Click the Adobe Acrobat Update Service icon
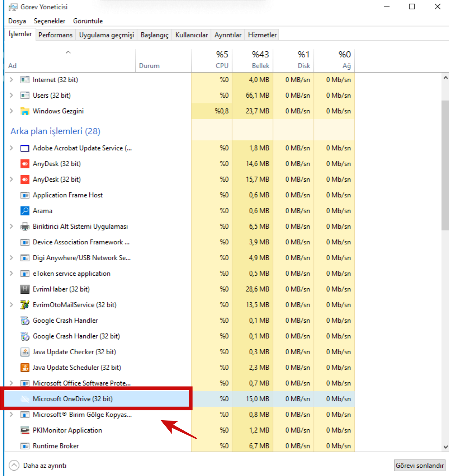Image resolution: width=449 pixels, height=476 pixels. [x=25, y=148]
